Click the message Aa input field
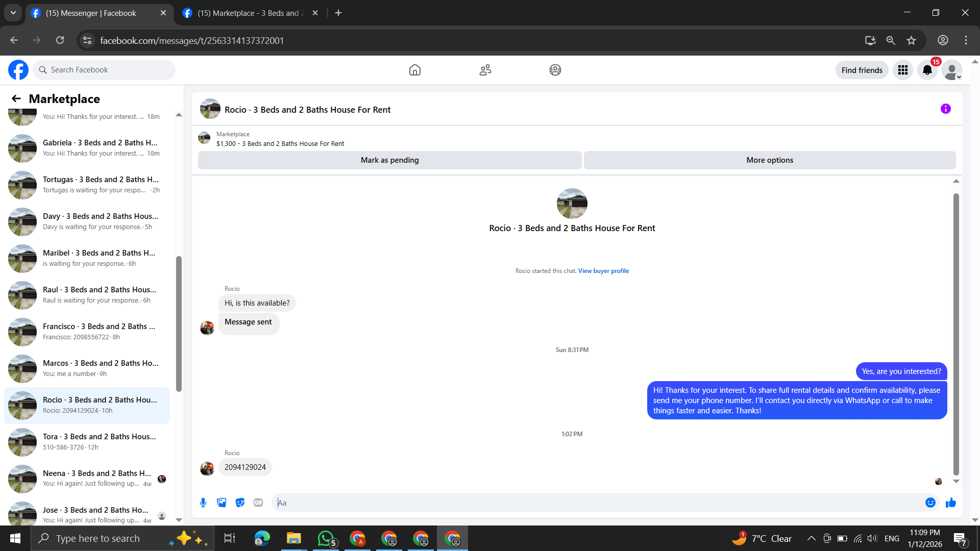The image size is (980, 551). click(x=597, y=503)
